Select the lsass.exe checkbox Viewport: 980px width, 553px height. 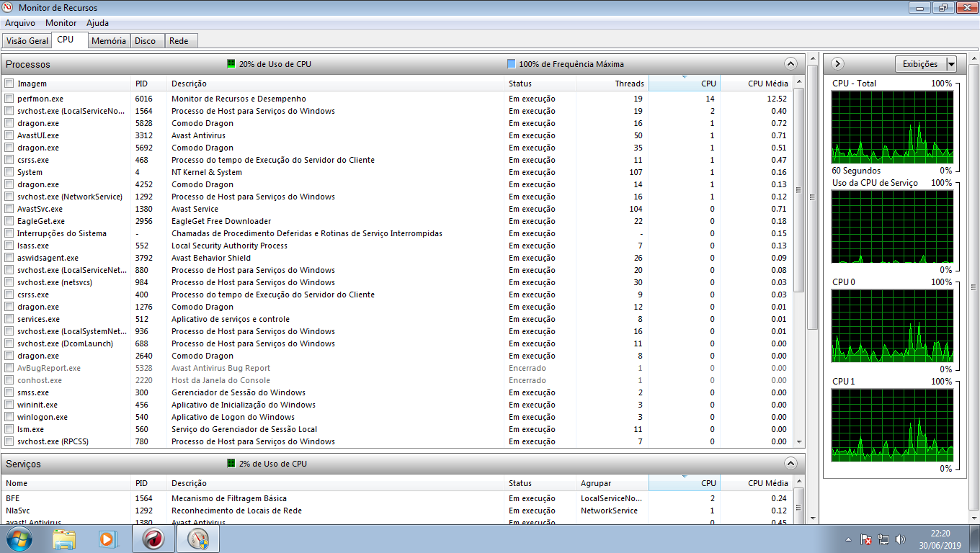tap(9, 246)
